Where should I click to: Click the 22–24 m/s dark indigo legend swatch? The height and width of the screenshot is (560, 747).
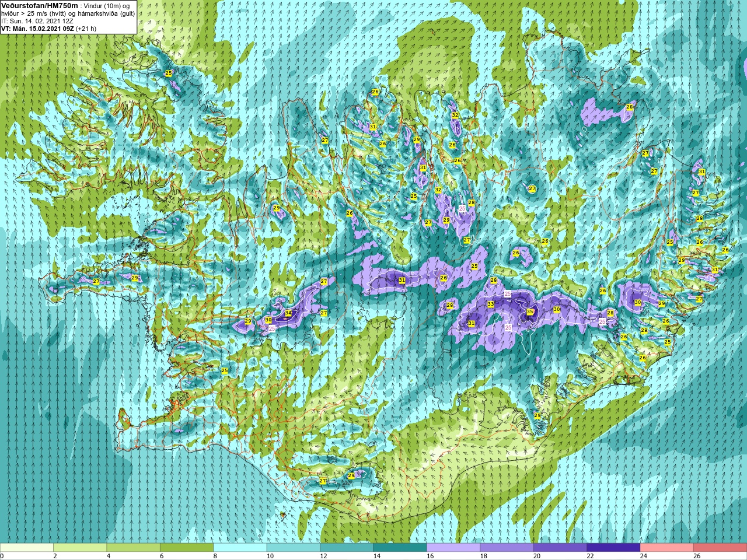614,548
